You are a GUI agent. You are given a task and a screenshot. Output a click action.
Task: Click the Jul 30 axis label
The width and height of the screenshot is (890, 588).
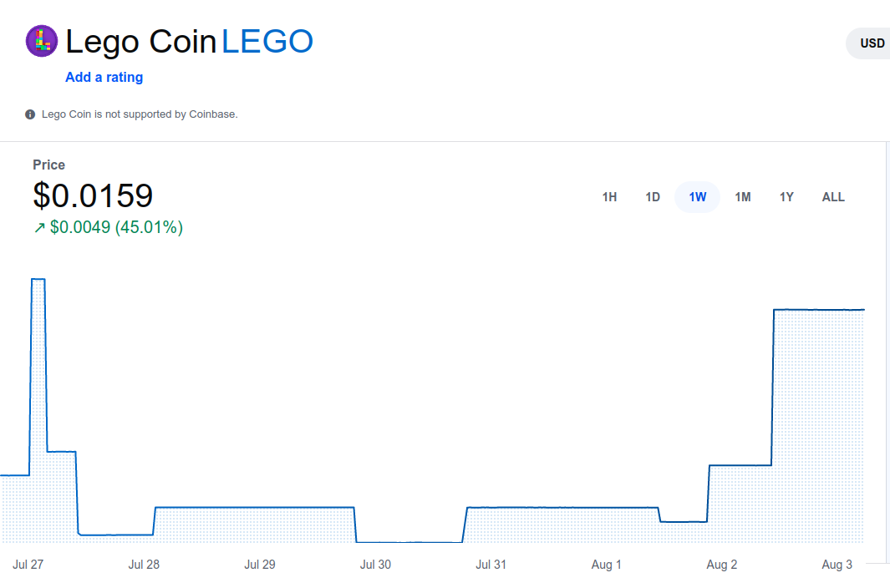tap(375, 565)
